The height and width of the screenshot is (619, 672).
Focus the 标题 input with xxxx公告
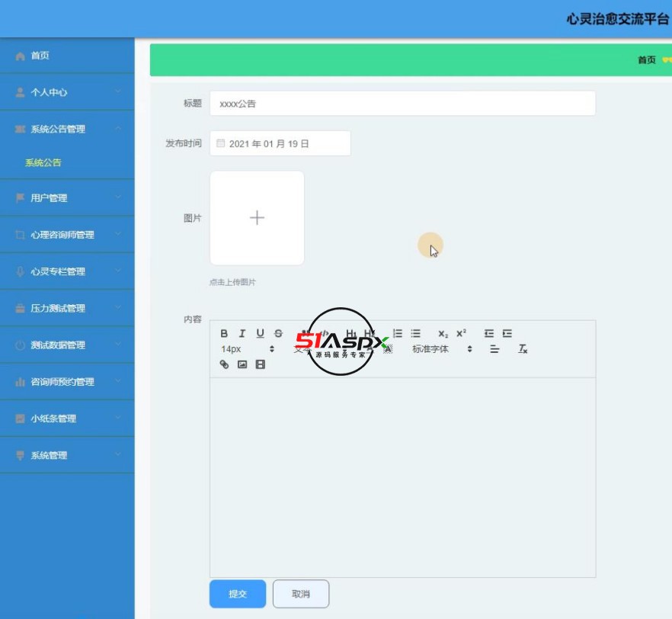pos(402,104)
